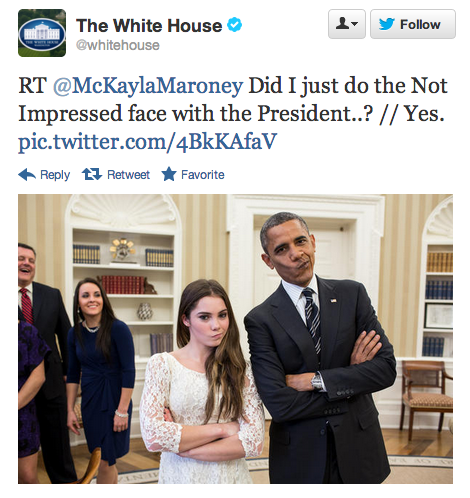Click the White House profile avatar
470x498 pixels.
pos(42,33)
